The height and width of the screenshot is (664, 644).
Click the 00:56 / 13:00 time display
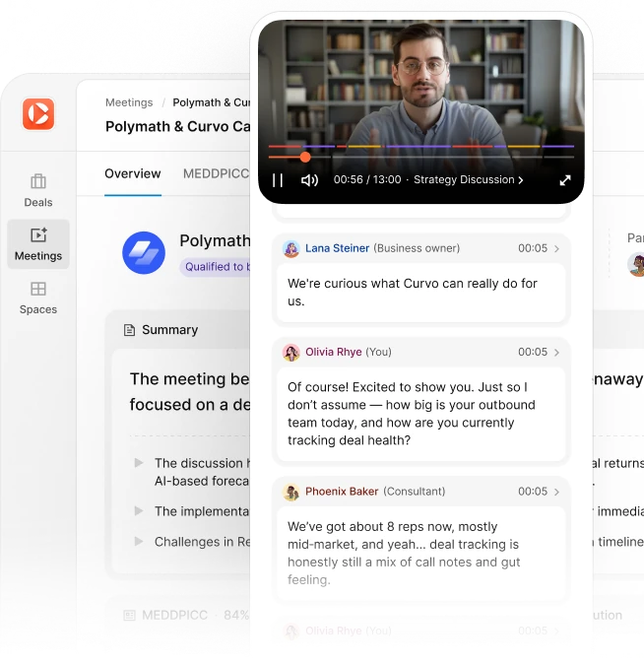pos(367,179)
